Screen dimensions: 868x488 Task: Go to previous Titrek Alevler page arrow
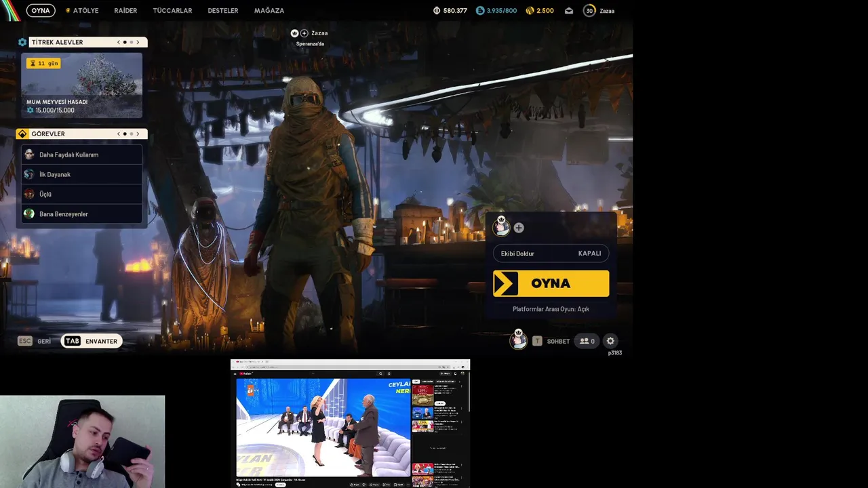[119, 42]
